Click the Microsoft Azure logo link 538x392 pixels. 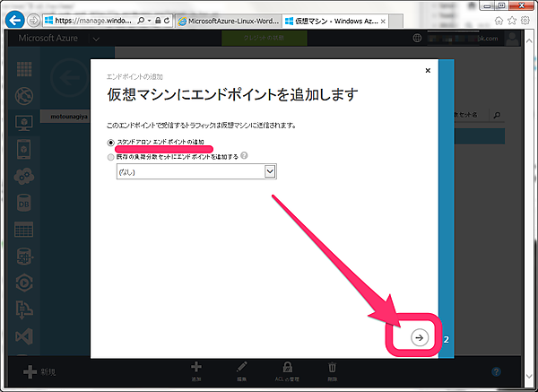(x=56, y=38)
